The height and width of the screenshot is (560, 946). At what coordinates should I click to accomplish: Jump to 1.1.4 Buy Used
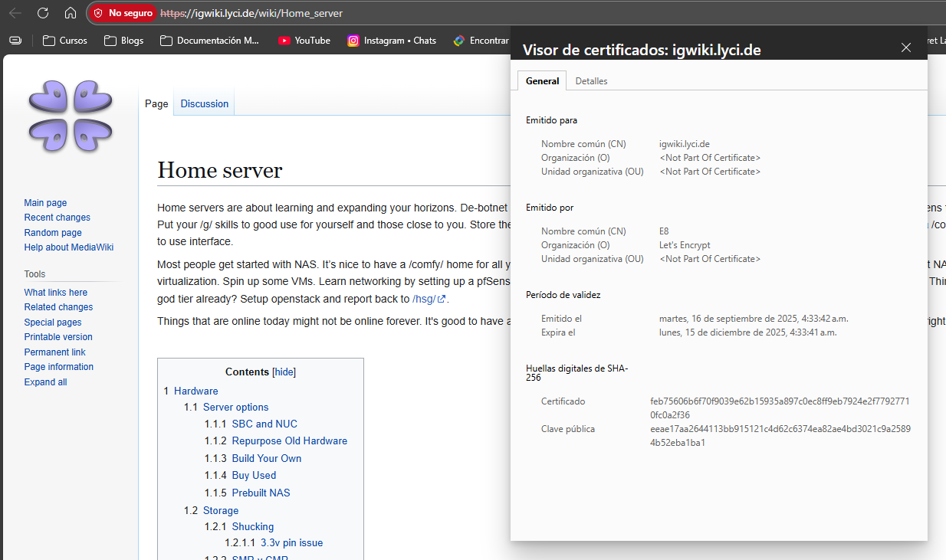240,475
